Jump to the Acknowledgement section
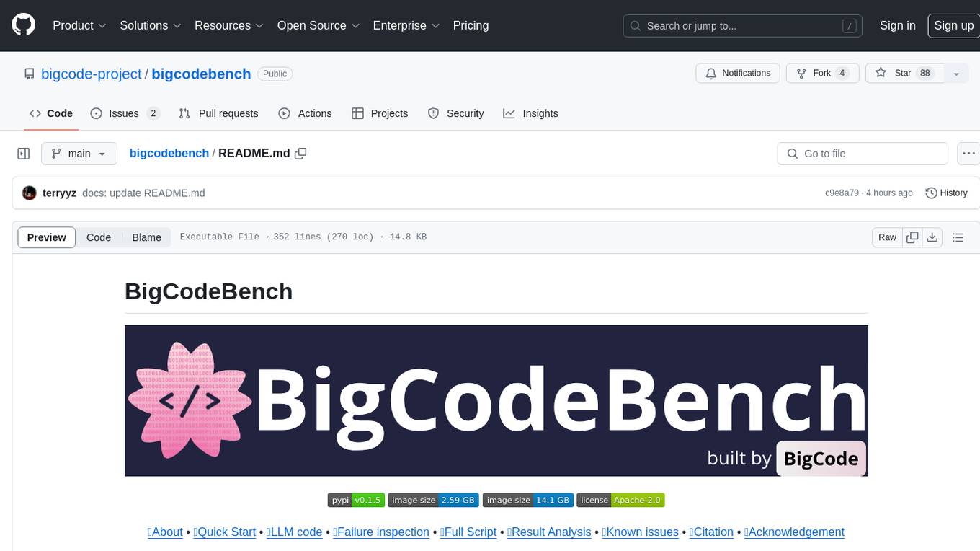This screenshot has height=551, width=980. (794, 532)
